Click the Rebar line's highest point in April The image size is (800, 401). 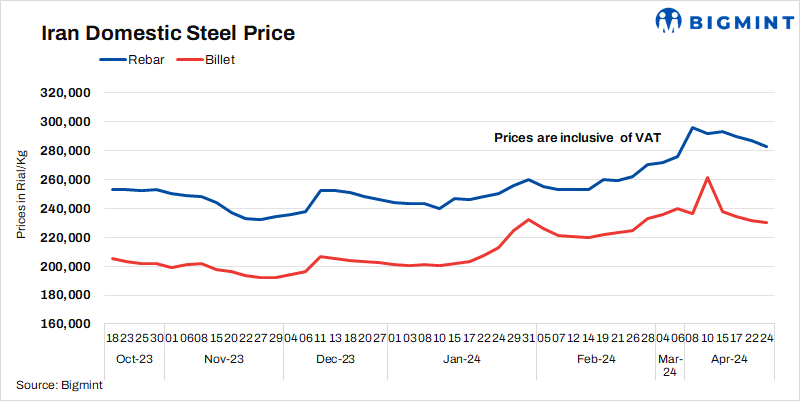(x=692, y=128)
